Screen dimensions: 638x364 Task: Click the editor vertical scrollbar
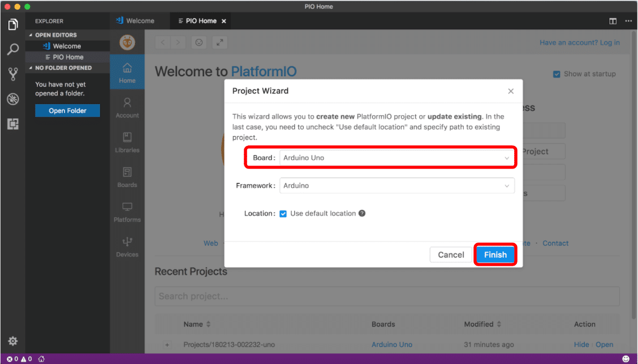point(635,175)
